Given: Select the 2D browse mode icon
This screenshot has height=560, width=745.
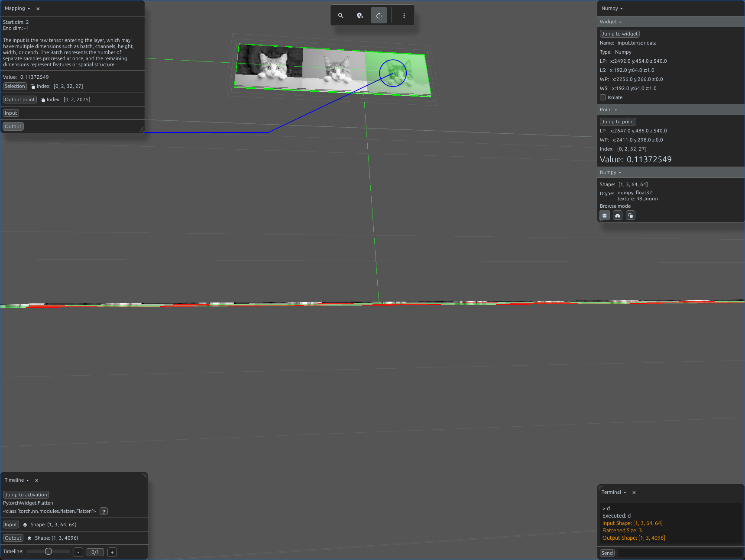Looking at the screenshot, I should [x=605, y=216].
